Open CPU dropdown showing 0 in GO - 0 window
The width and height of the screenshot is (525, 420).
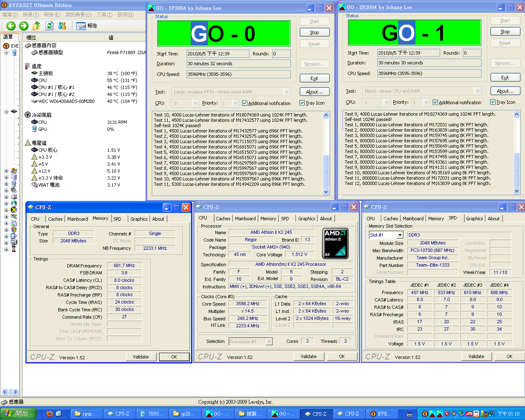point(195,103)
